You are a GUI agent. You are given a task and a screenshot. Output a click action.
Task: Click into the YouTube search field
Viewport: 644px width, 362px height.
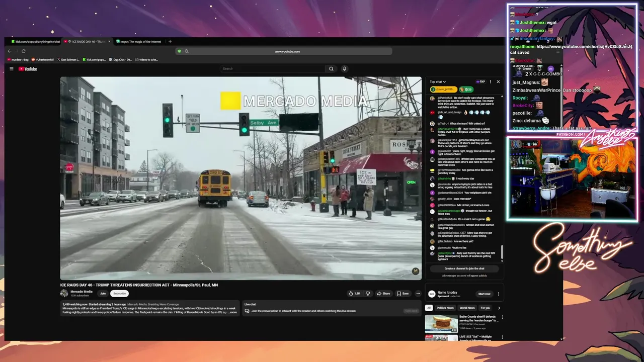(273, 69)
